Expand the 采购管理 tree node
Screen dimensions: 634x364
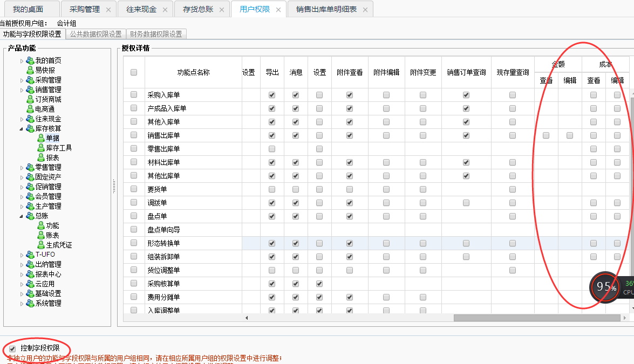tap(22, 80)
